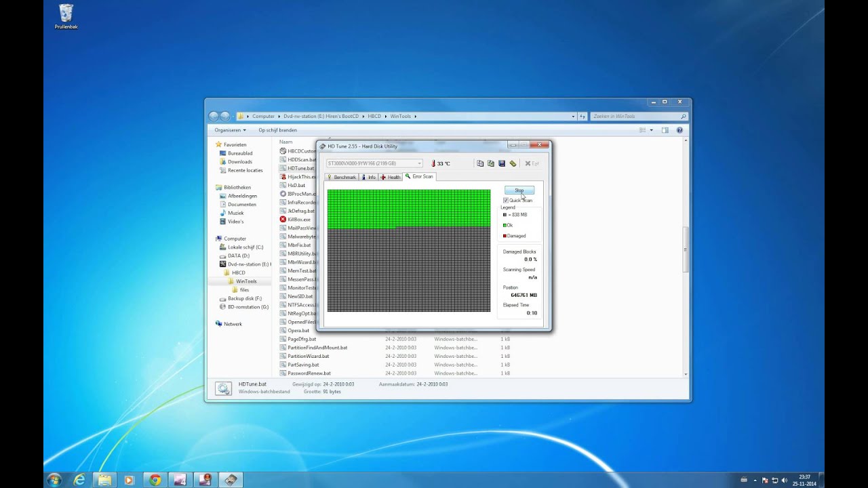868x488 pixels.
Task: Open the ST3000VX000 drive selection dropdown
Action: (374, 163)
